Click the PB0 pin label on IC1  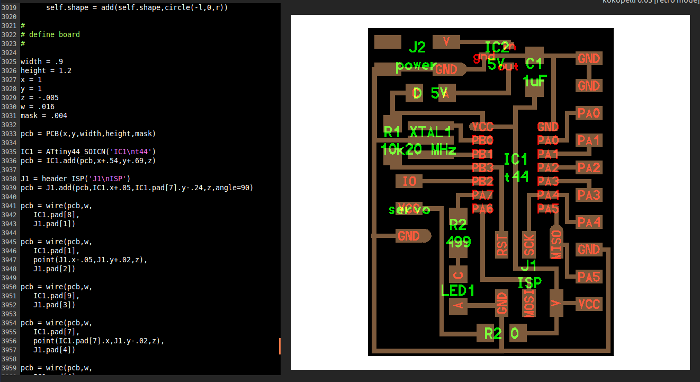coord(483,141)
